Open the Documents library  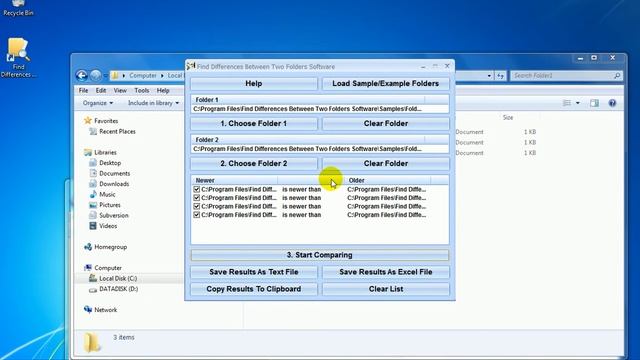pos(110,173)
